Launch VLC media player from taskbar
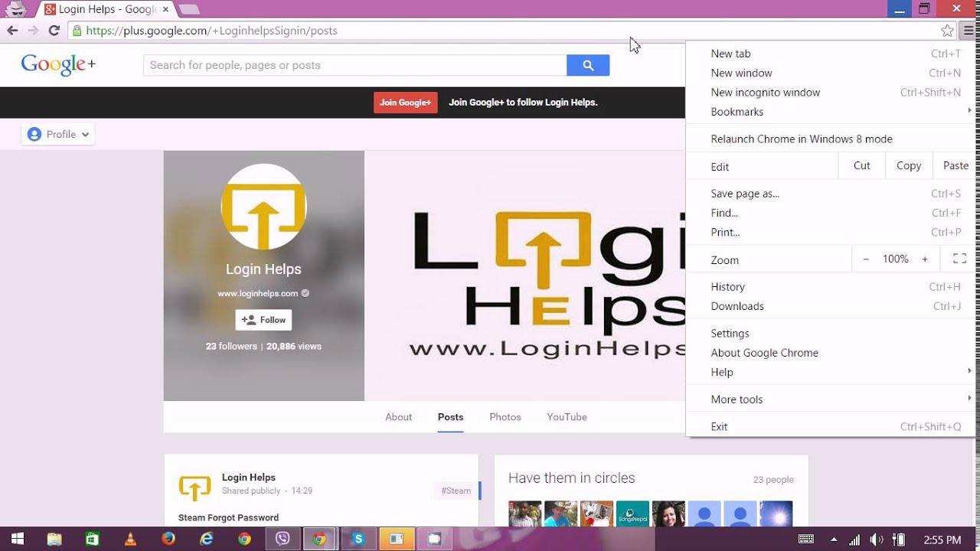This screenshot has height=551, width=980. click(x=131, y=540)
